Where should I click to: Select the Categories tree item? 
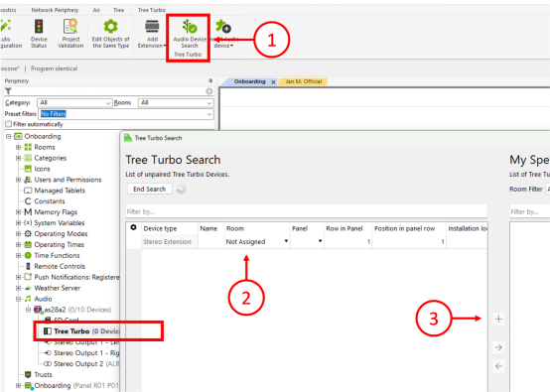[51, 158]
